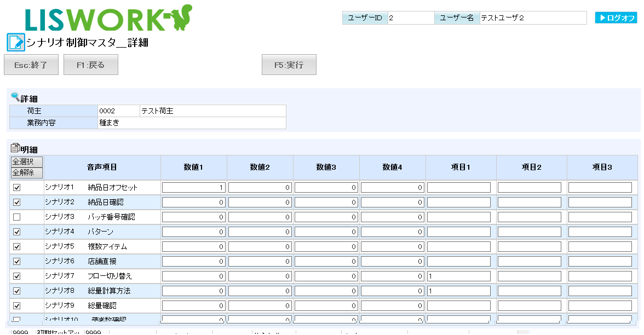Click the 数値4 field for シナリオ6 店舗直接
This screenshot has height=335, width=644.
coord(393,261)
